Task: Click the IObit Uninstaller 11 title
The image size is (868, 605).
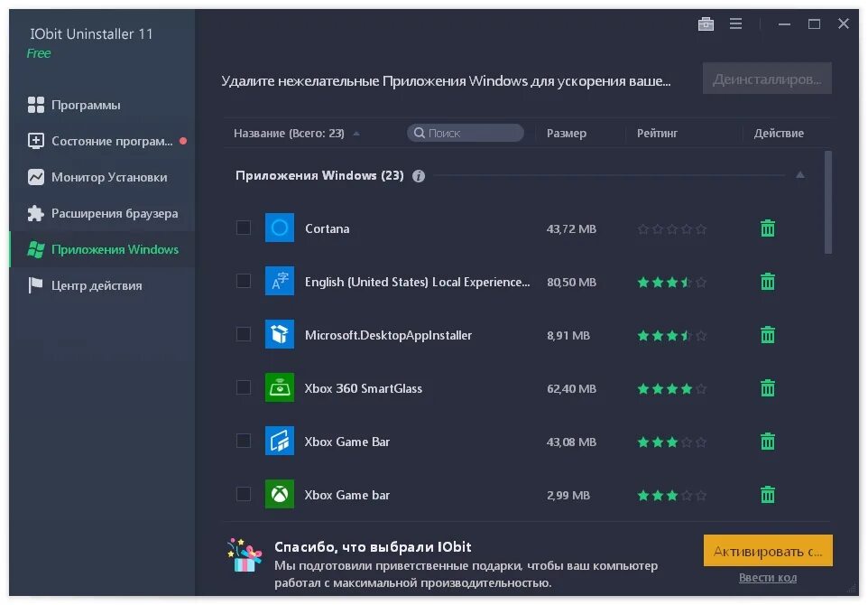Action: (x=91, y=33)
